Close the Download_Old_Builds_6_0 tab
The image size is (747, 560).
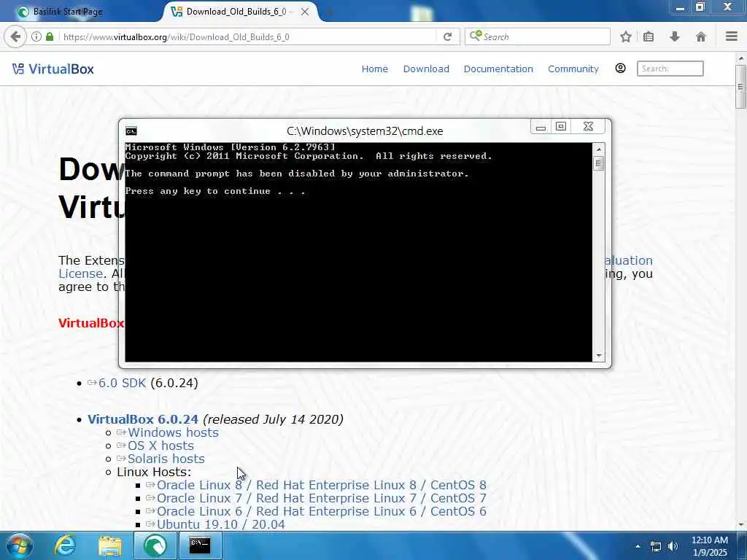coord(305,12)
